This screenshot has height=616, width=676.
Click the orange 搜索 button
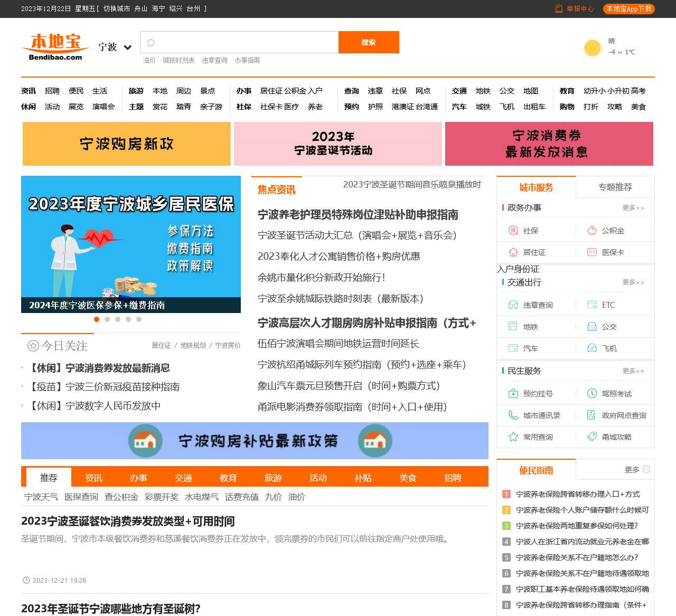369,42
